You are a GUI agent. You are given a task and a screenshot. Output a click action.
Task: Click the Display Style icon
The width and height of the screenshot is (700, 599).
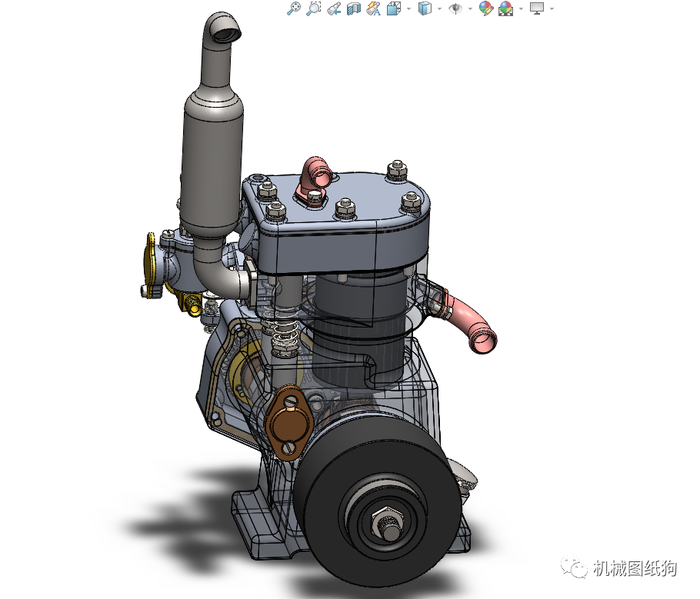[425, 8]
